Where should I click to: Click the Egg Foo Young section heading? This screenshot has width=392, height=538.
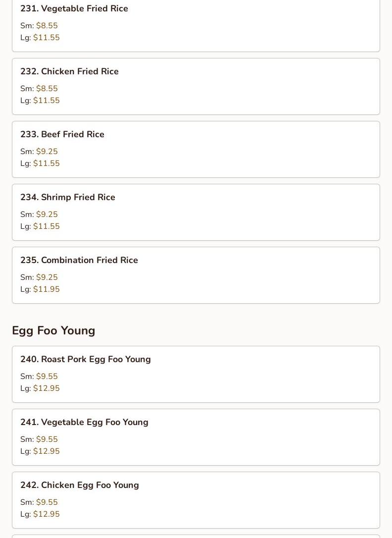click(x=53, y=330)
